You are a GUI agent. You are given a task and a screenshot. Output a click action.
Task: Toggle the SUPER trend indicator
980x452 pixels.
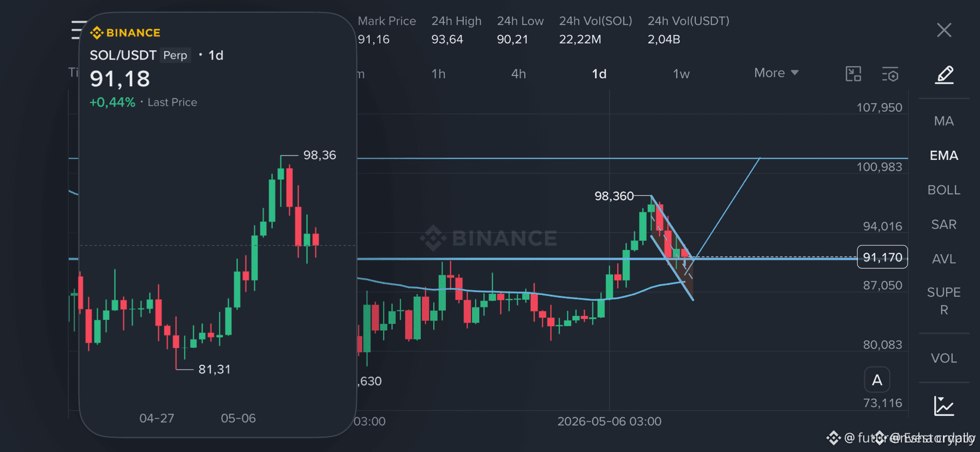coord(944,301)
